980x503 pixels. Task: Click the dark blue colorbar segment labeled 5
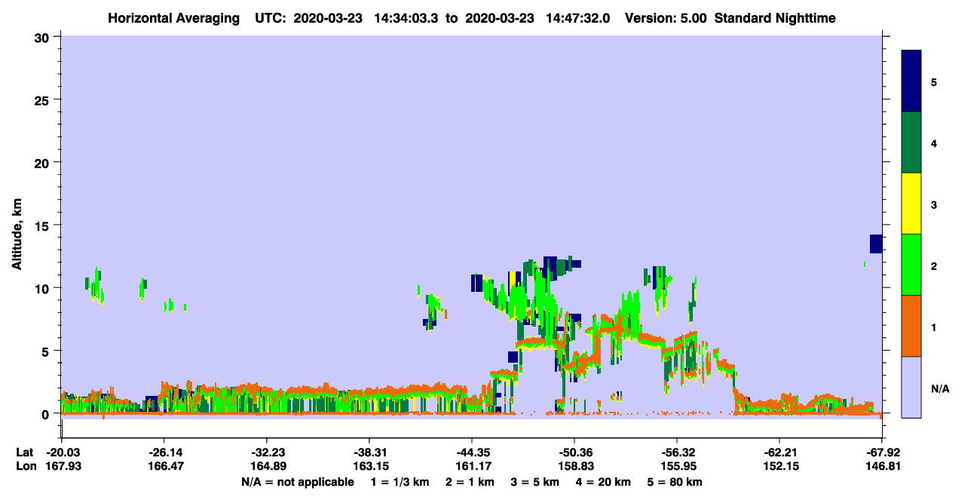point(911,81)
